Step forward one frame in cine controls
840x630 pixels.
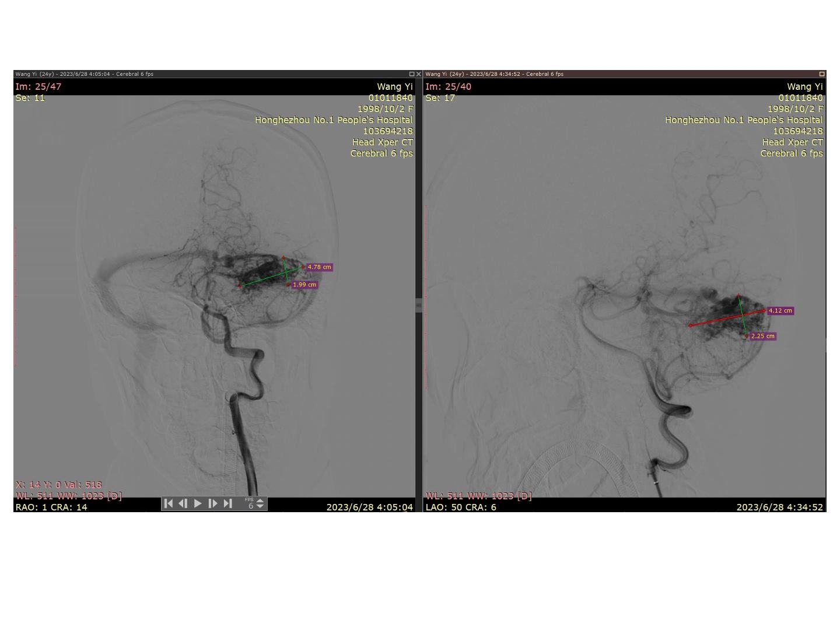tap(213, 503)
